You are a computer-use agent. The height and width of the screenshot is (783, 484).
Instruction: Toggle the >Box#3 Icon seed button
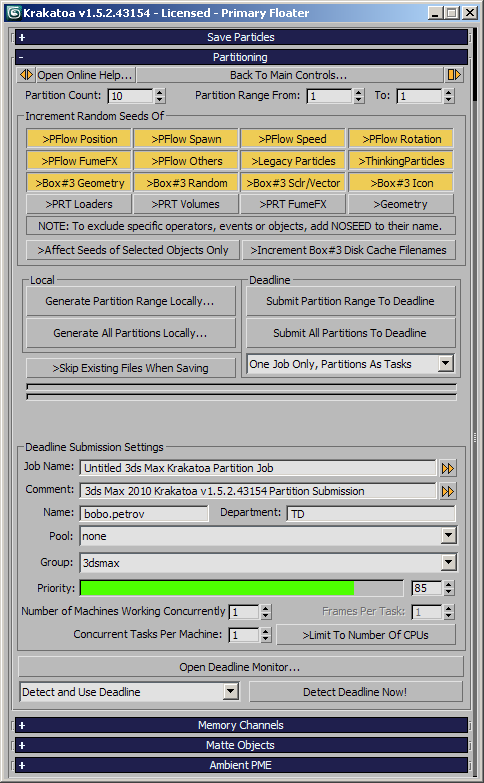(x=401, y=183)
